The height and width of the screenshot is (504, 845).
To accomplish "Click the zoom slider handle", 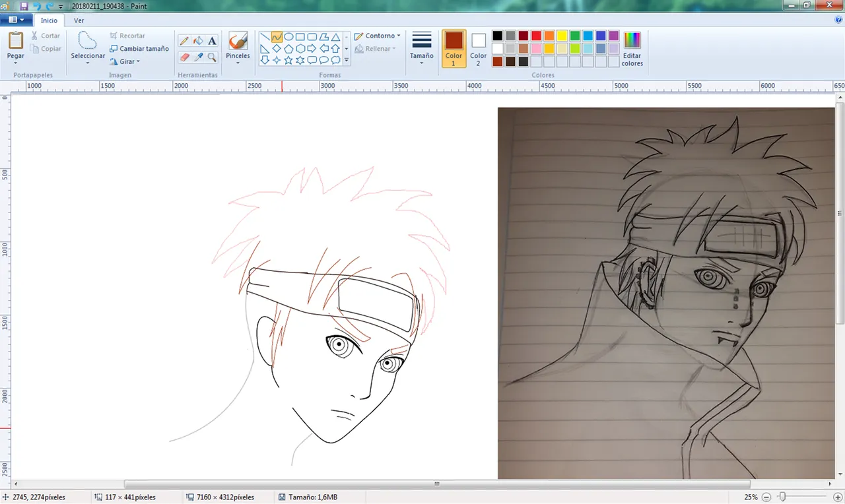I will point(782,497).
